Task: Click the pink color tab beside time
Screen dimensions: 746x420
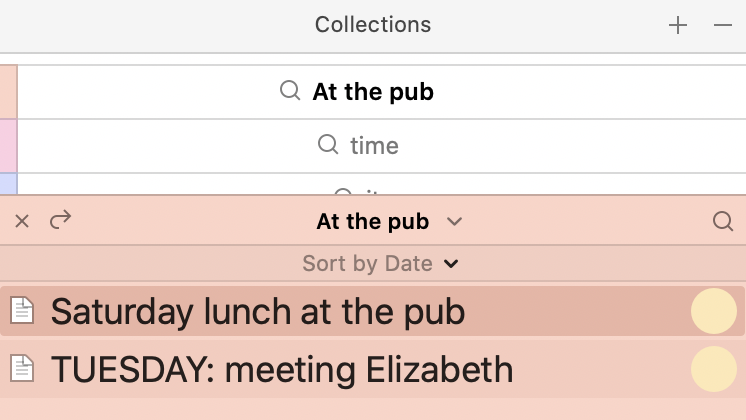Action: pos(9,146)
